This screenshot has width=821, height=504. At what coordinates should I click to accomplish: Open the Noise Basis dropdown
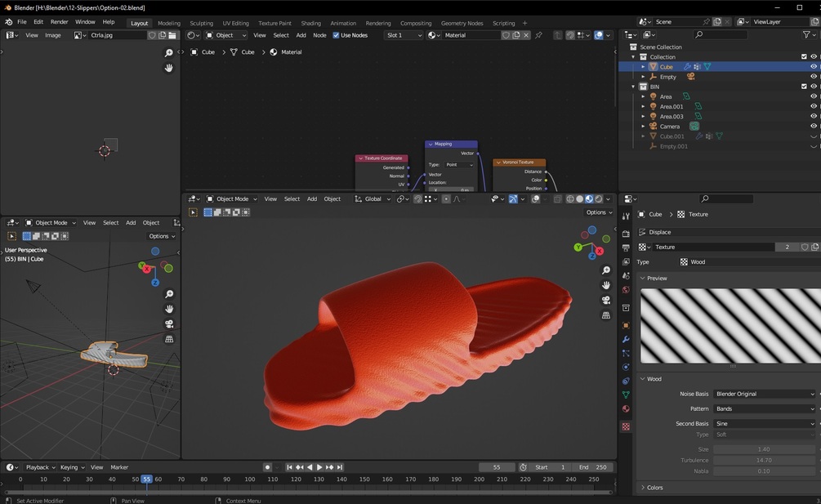coord(764,394)
